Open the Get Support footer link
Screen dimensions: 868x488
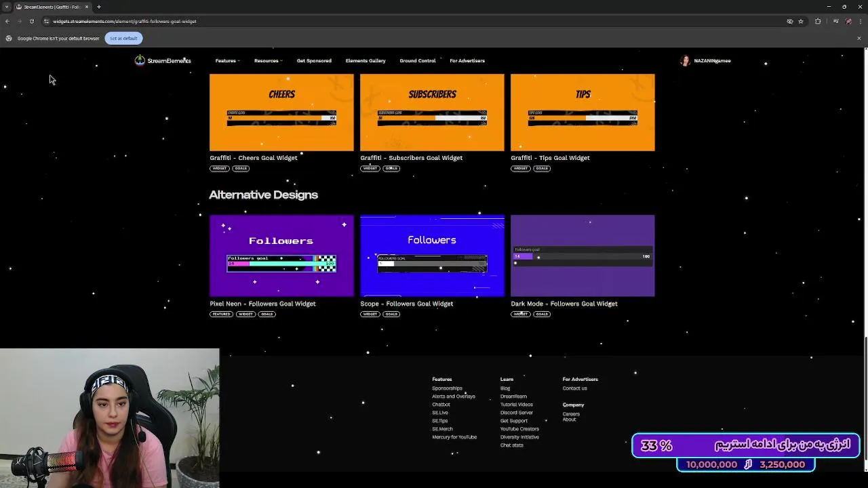point(514,421)
